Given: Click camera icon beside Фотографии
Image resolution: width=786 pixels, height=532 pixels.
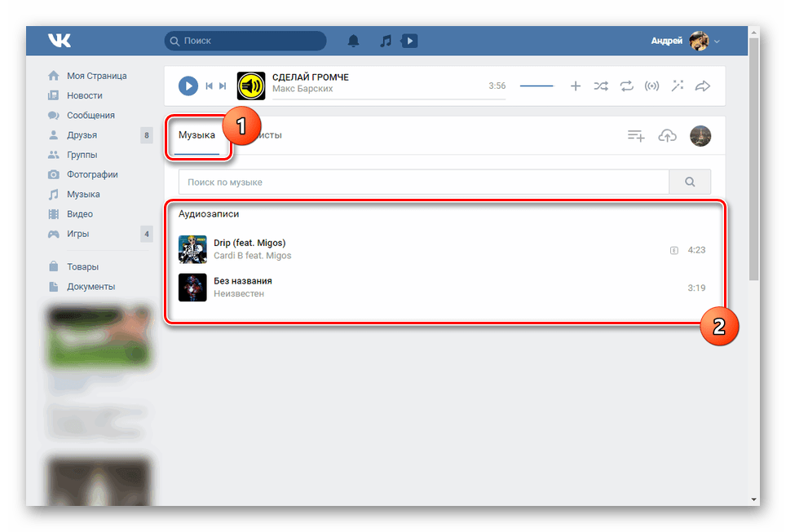Looking at the screenshot, I should 54,174.
